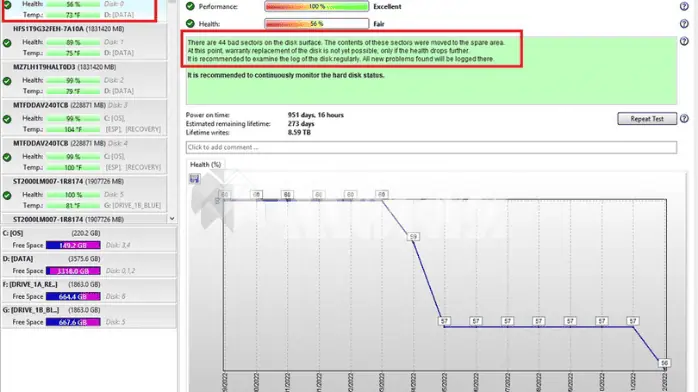This screenshot has height=392, width=698.
Task: Click status check icon of MTFDDAV240TCB Disk 3
Action: click(7, 119)
